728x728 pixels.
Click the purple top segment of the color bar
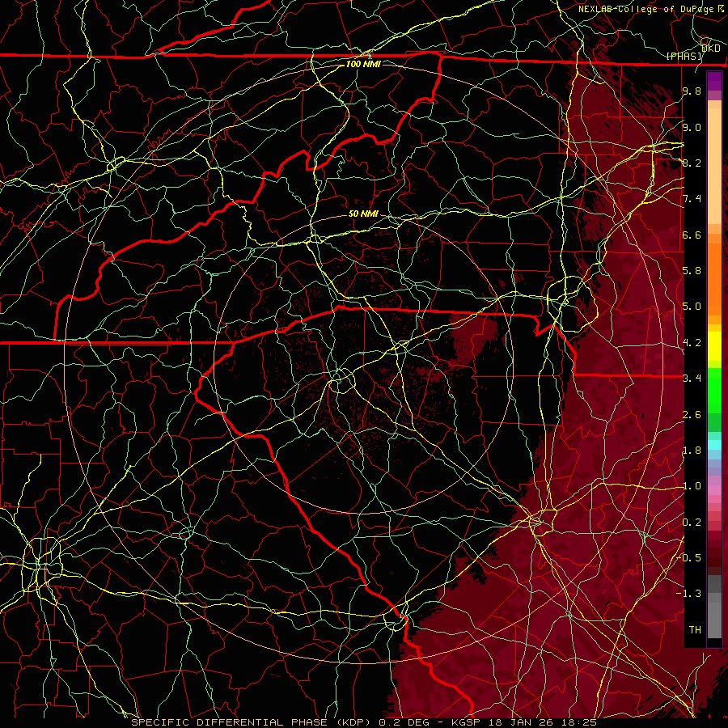tap(714, 81)
